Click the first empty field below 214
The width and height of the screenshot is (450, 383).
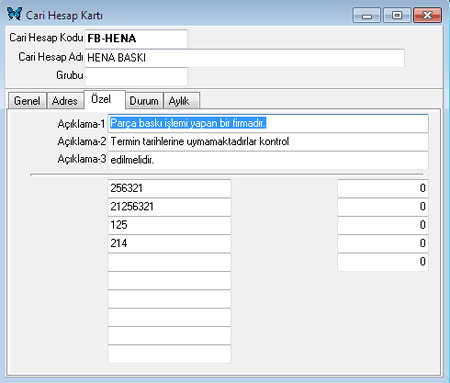pyautogui.click(x=169, y=262)
